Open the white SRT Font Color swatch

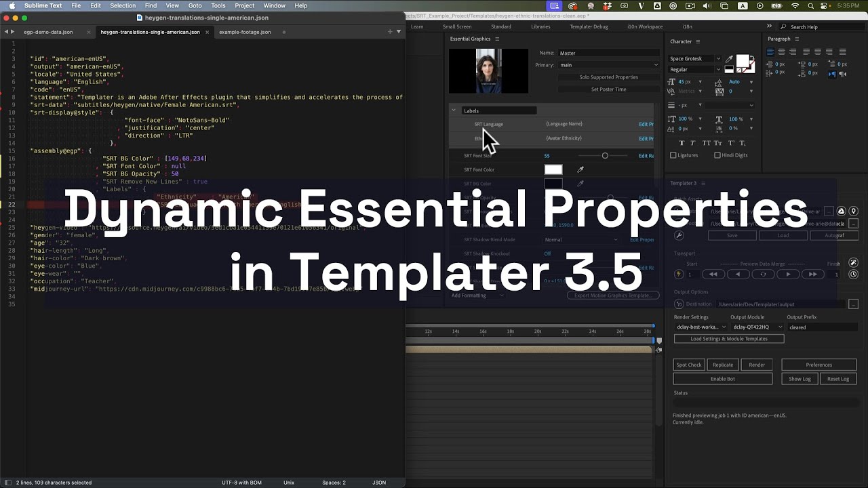pos(553,169)
